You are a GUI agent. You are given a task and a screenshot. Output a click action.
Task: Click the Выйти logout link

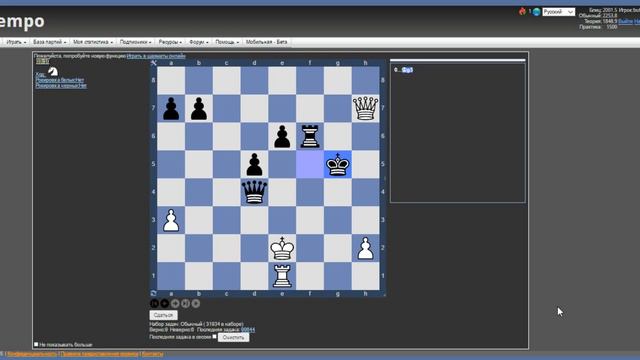[625, 21]
